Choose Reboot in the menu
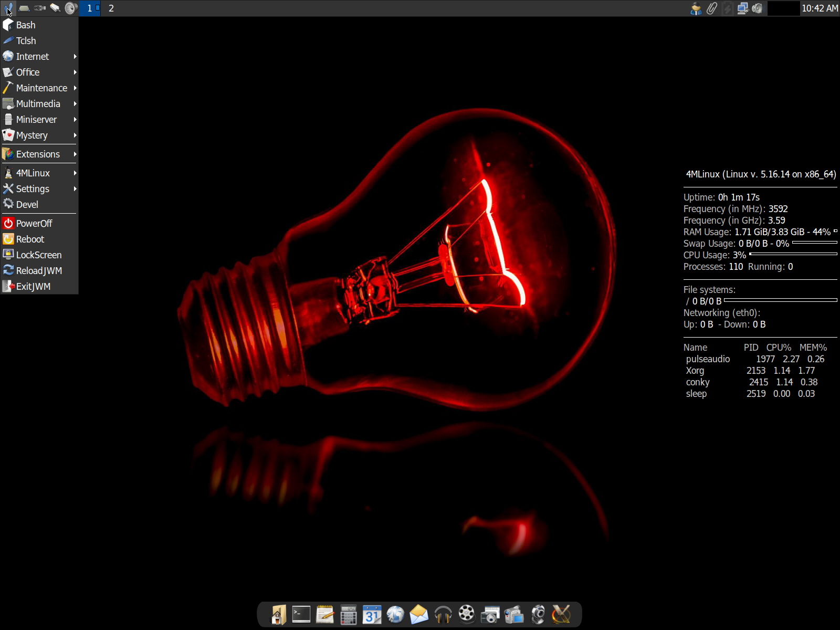 point(39,239)
